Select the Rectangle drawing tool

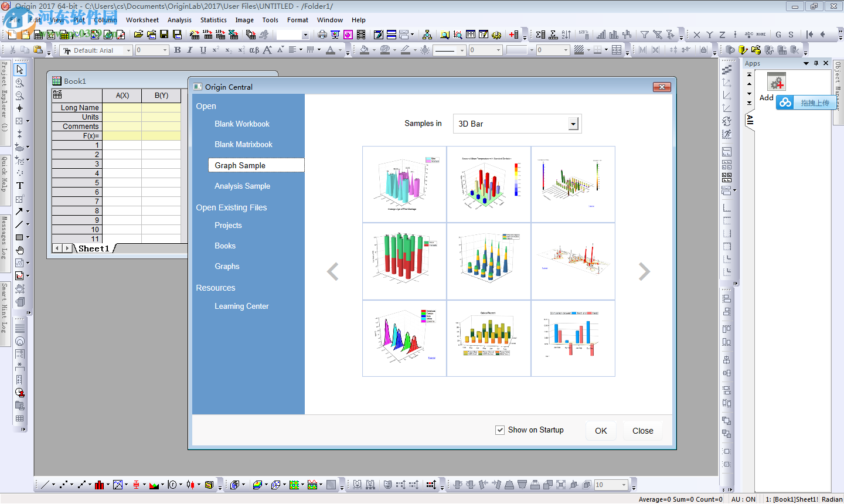tap(19, 237)
